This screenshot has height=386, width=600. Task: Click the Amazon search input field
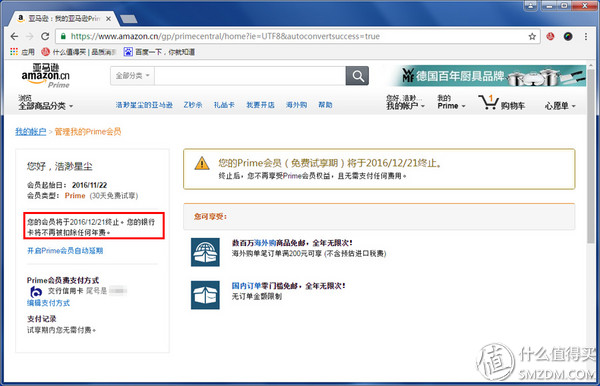pos(250,76)
